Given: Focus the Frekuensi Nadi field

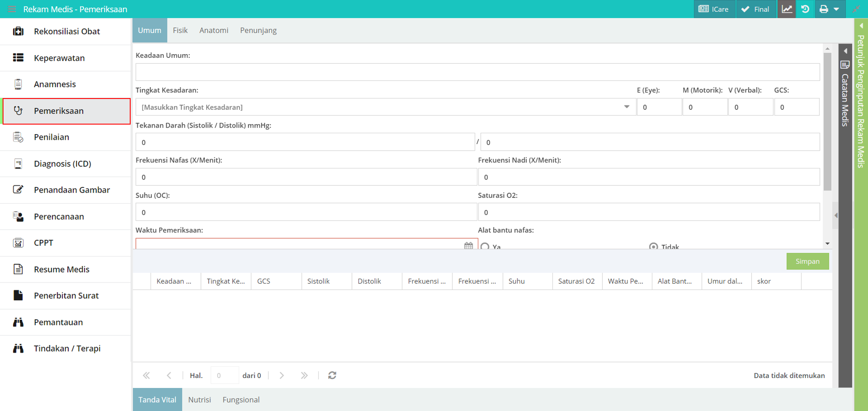Looking at the screenshot, I should pyautogui.click(x=649, y=177).
